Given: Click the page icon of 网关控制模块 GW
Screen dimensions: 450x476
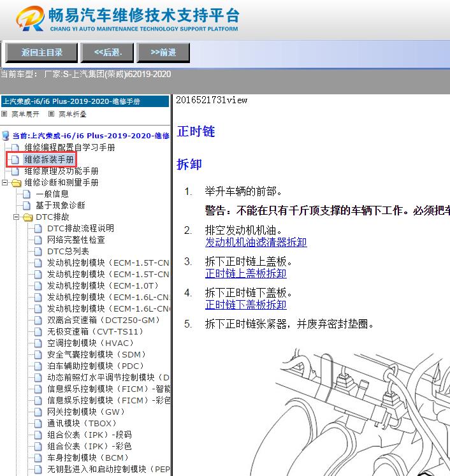Looking at the screenshot, I should [38, 412].
